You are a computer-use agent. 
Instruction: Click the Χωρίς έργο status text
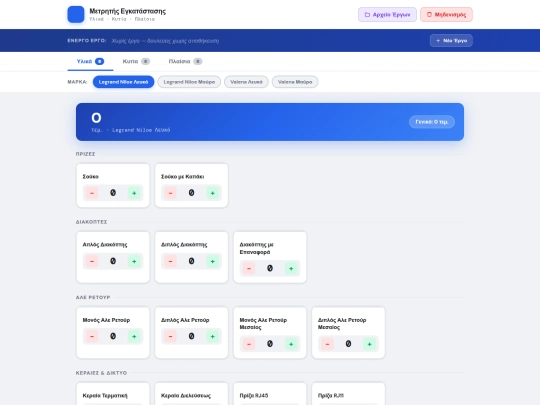click(165, 41)
